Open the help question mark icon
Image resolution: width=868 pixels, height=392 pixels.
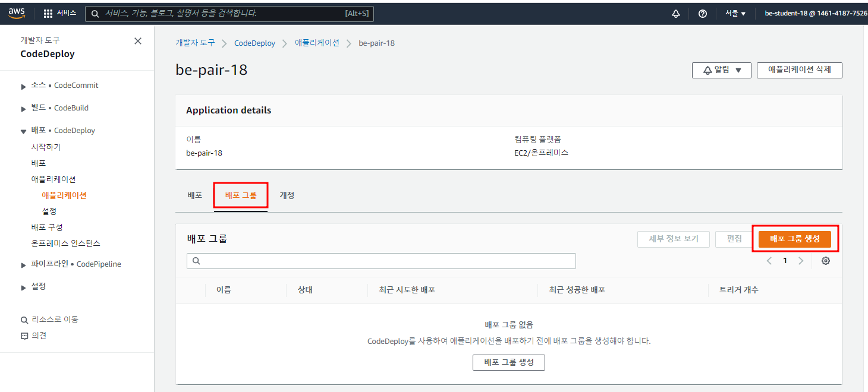tap(703, 14)
